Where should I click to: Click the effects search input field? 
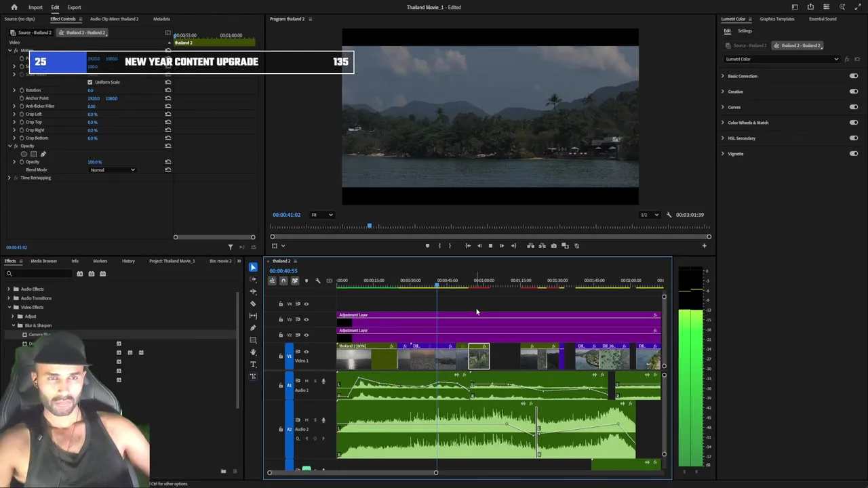tap(38, 274)
